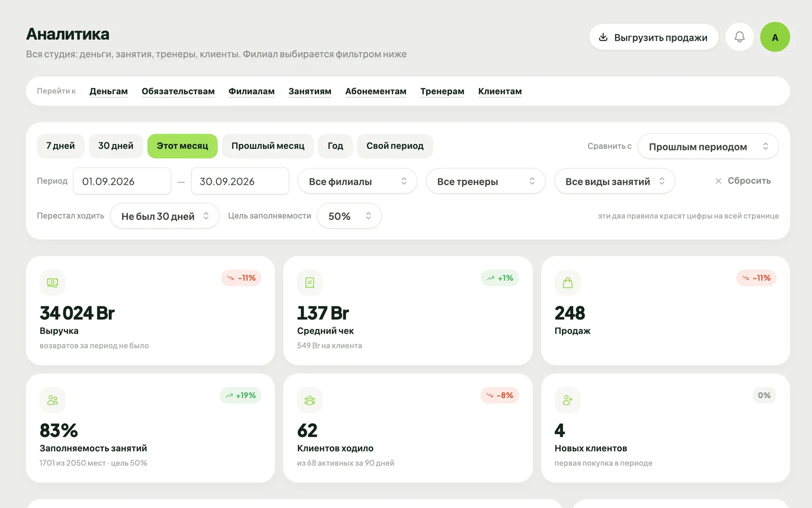Open the notifications bell
This screenshot has width=812, height=508.
coord(739,37)
